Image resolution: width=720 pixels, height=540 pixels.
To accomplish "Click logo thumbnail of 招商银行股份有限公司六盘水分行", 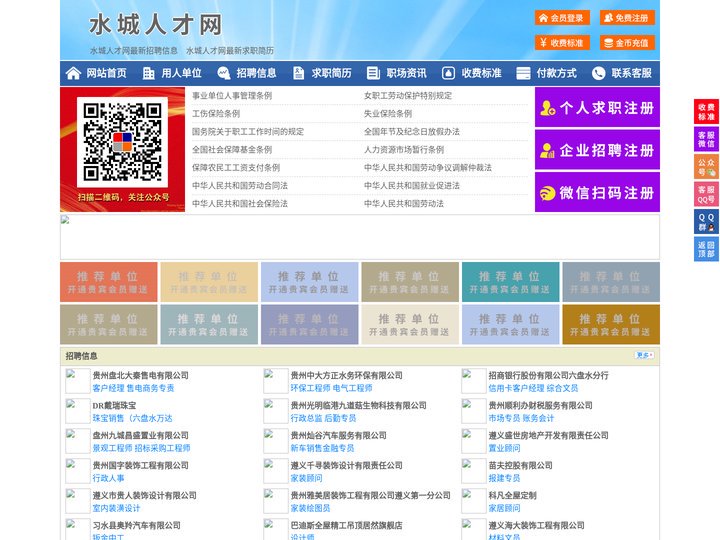I will pyautogui.click(x=473, y=381).
